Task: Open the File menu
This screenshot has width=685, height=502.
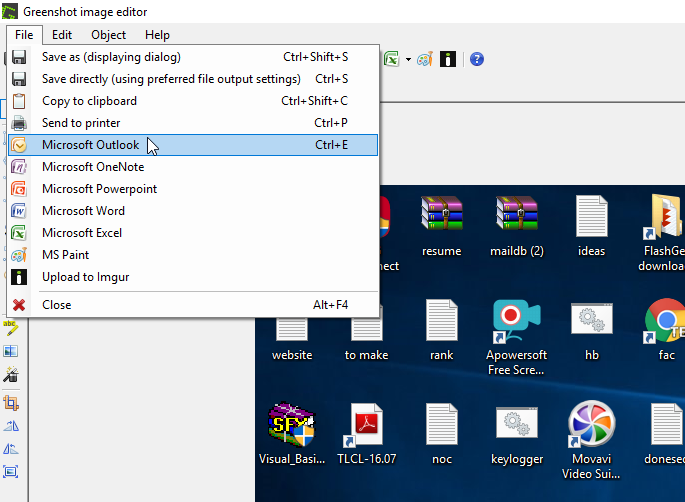Action: 24,35
